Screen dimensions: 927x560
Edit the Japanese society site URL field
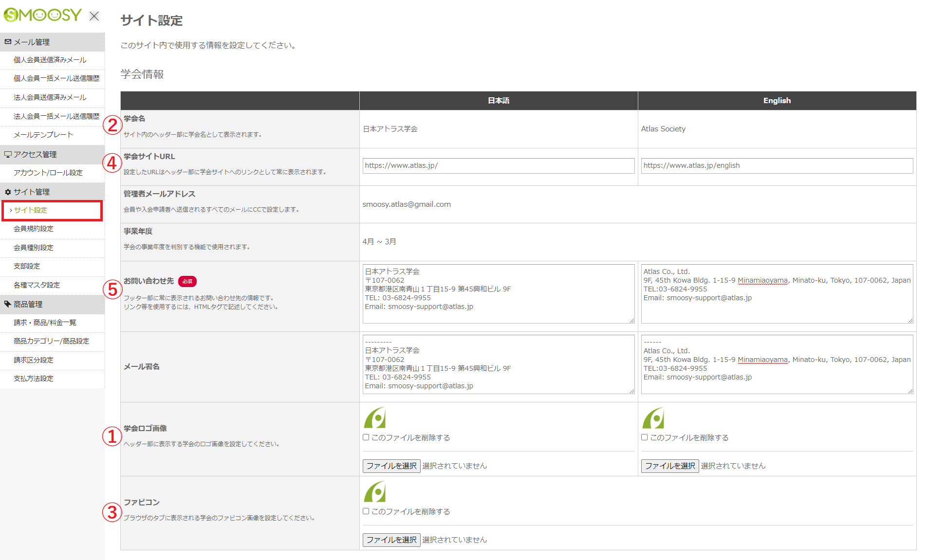[x=499, y=165]
